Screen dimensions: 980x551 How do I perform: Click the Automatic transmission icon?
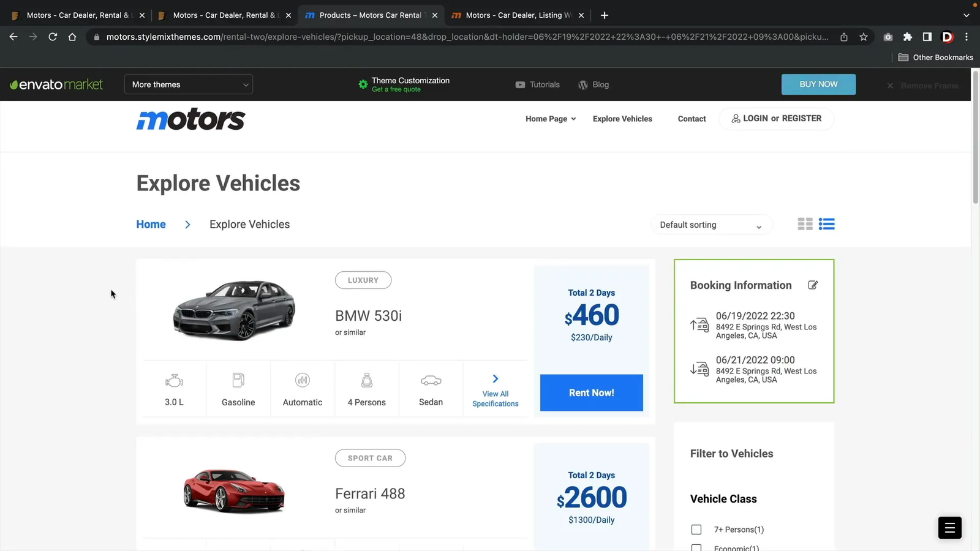[303, 380]
